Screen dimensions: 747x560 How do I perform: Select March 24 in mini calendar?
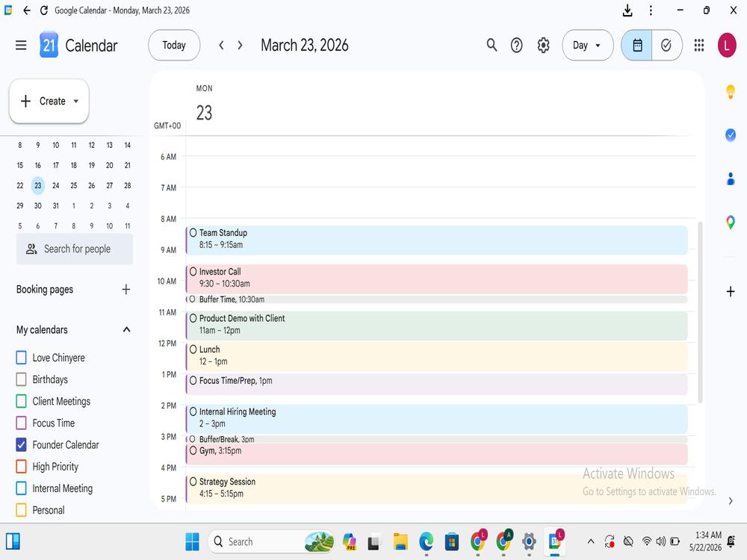[x=56, y=186]
